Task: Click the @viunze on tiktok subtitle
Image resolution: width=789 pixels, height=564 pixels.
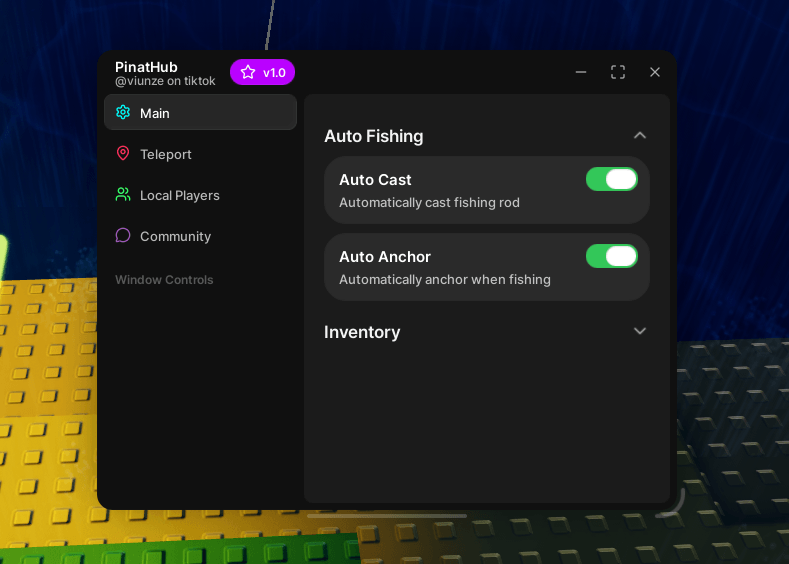Action: click(165, 81)
